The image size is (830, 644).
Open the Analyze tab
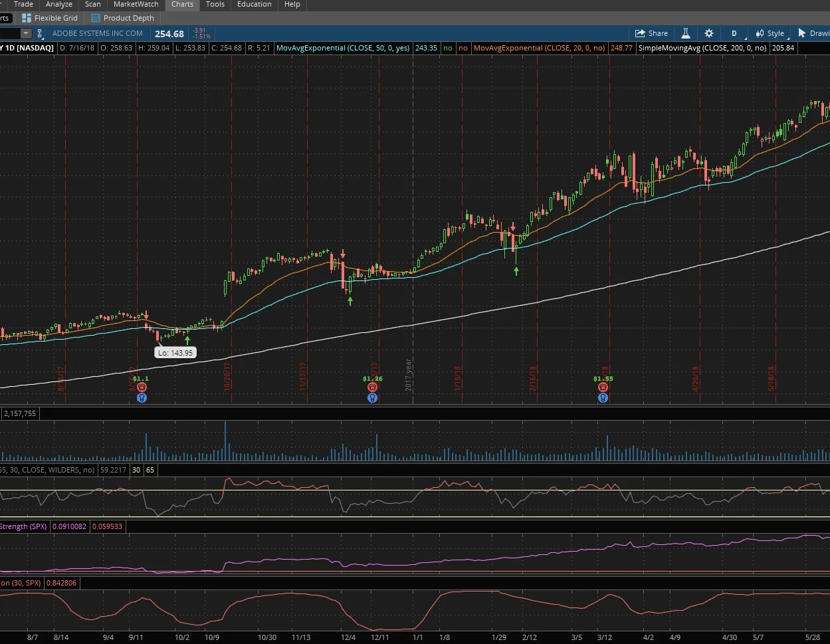59,4
